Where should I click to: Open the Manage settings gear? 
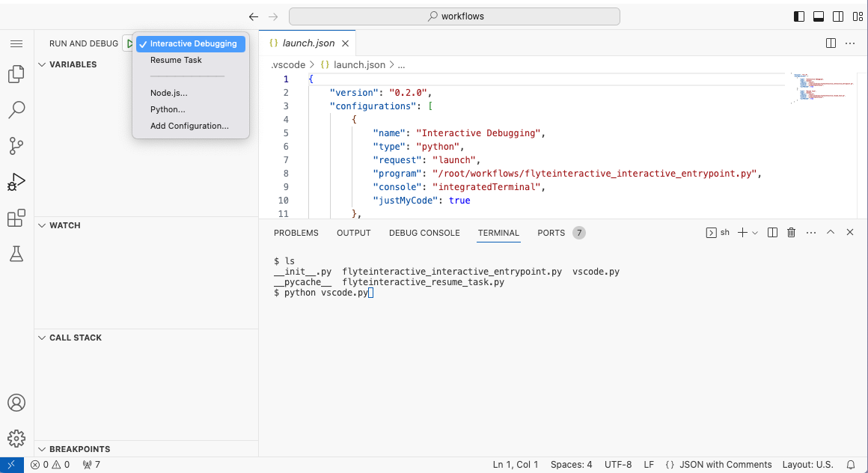[x=16, y=439]
